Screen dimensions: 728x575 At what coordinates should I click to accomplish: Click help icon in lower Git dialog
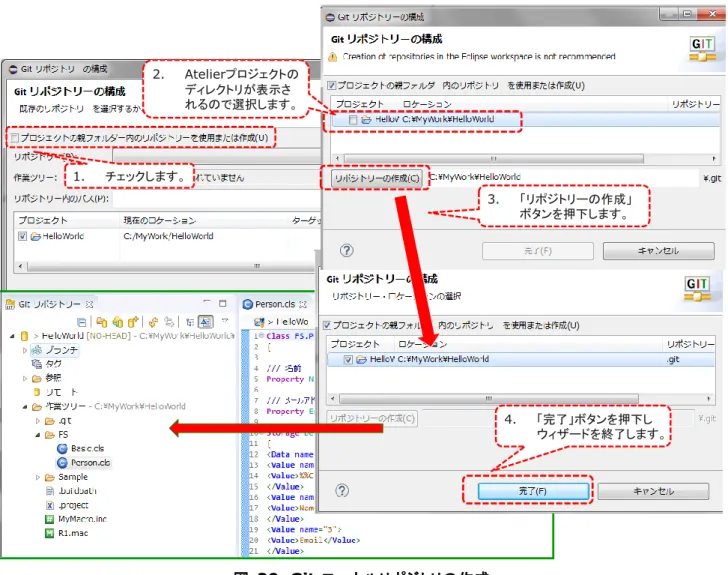342,490
